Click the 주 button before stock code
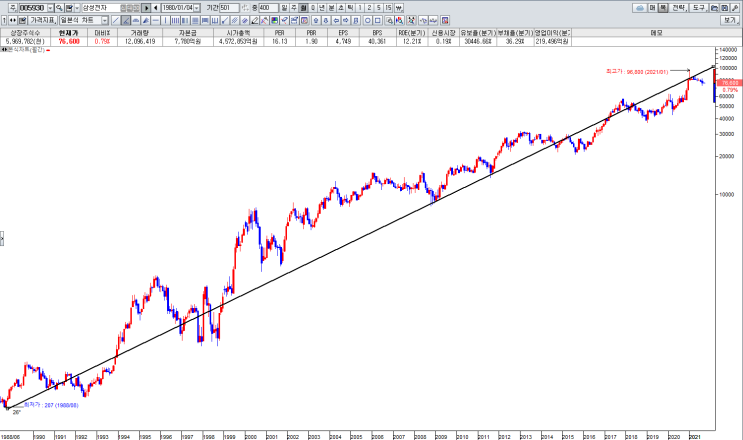The width and height of the screenshot is (743, 440). point(13,8)
